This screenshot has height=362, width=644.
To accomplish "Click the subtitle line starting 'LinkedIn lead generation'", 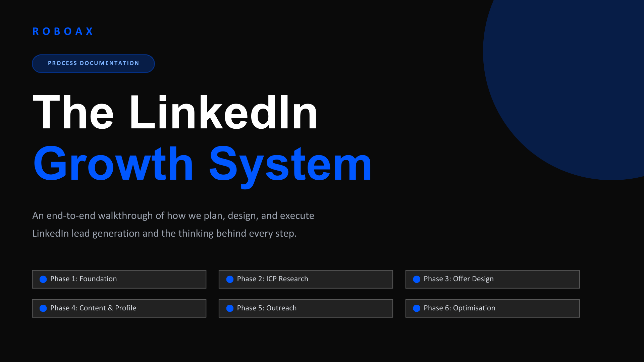I will [164, 233].
